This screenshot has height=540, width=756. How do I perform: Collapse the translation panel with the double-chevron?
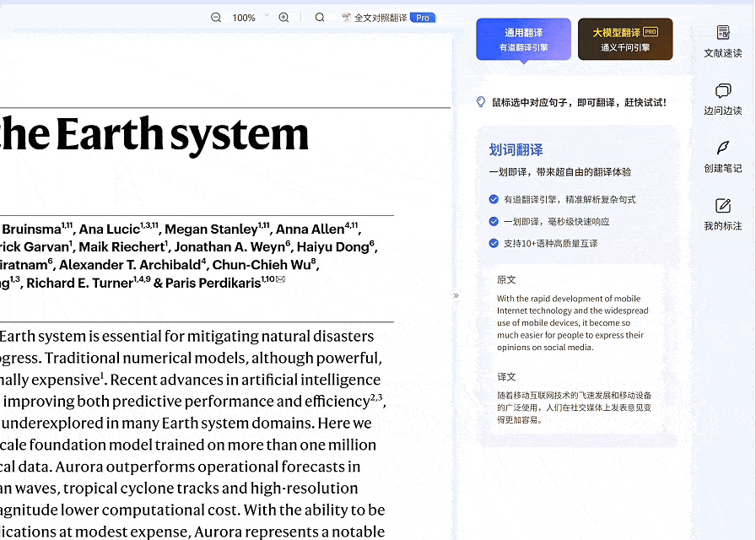pyautogui.click(x=456, y=295)
